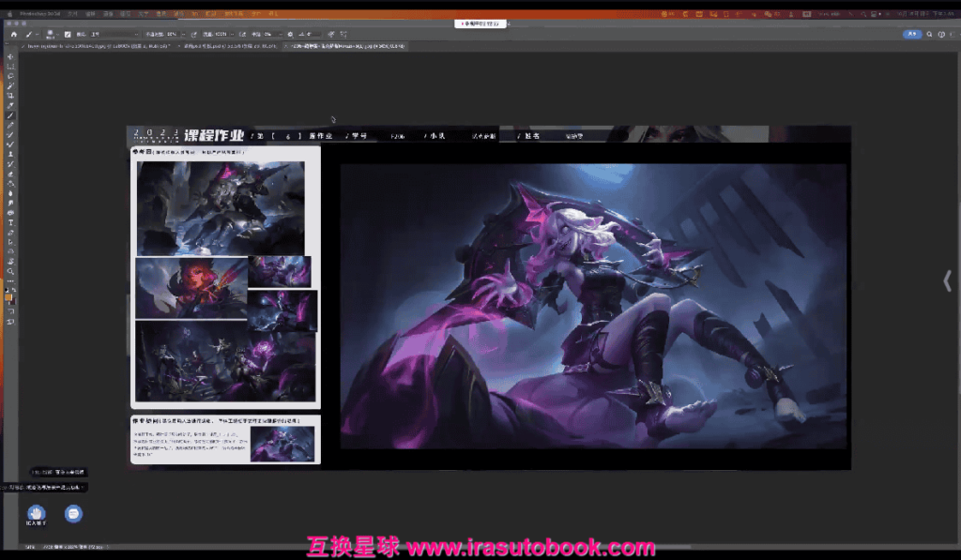Select the Blur droplet tool

[x=10, y=193]
